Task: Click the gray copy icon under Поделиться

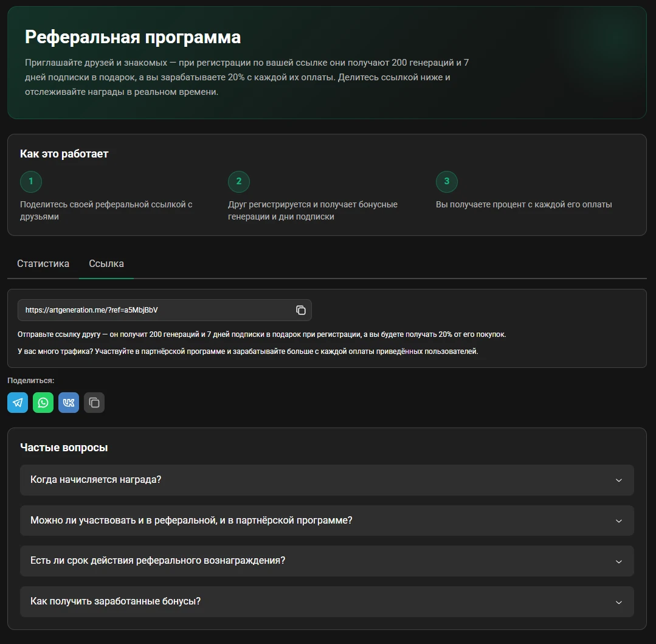Action: [x=94, y=403]
